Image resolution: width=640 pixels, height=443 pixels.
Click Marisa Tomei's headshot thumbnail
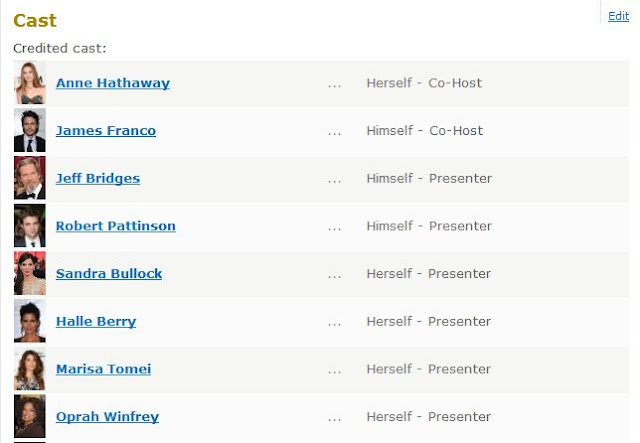30,369
